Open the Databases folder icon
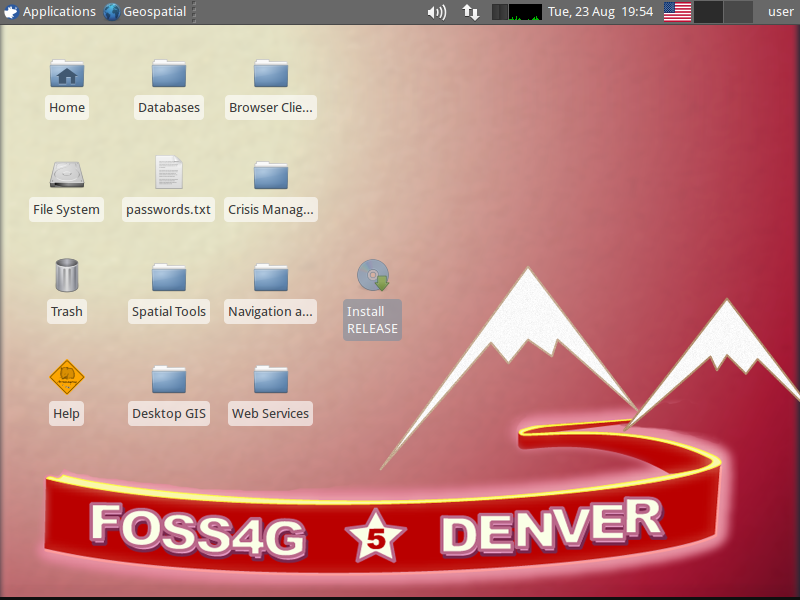This screenshot has width=800, height=600. point(169,73)
